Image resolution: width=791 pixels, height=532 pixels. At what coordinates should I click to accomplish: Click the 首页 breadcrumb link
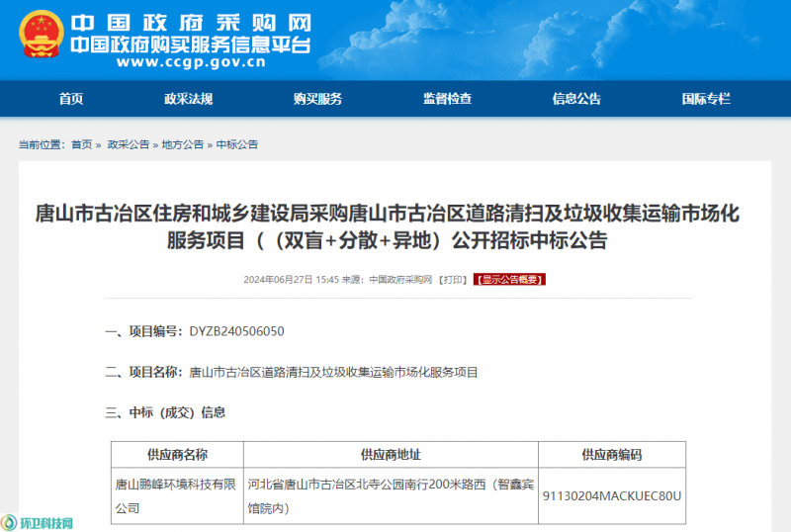coord(82,144)
